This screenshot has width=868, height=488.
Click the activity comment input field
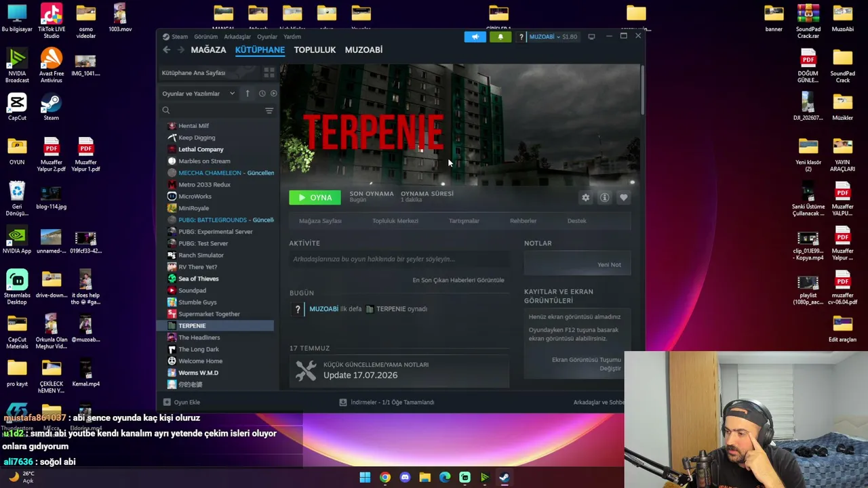[x=400, y=259]
